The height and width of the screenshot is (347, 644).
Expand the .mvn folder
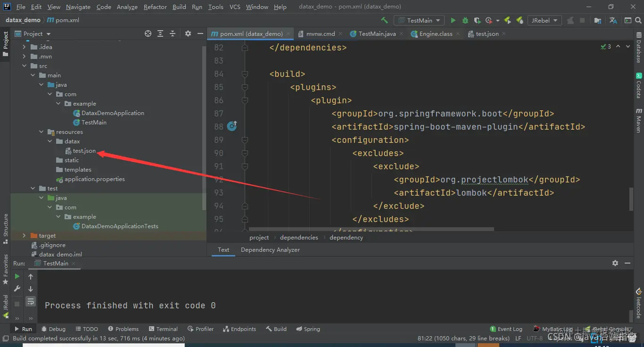click(x=24, y=57)
